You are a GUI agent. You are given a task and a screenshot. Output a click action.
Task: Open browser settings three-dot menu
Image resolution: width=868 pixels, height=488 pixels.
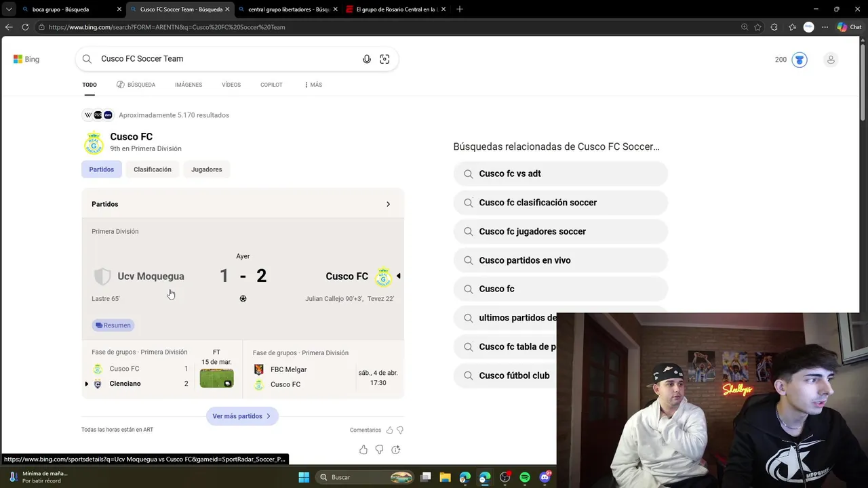click(x=825, y=27)
